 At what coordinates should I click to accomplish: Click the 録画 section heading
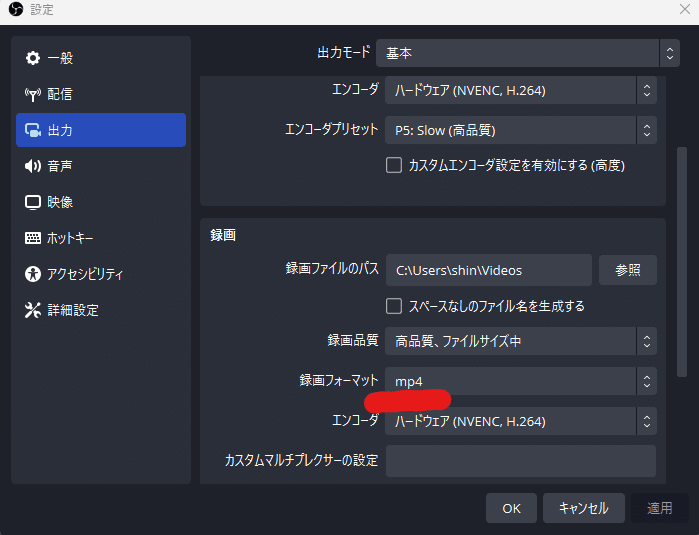tap(223, 235)
